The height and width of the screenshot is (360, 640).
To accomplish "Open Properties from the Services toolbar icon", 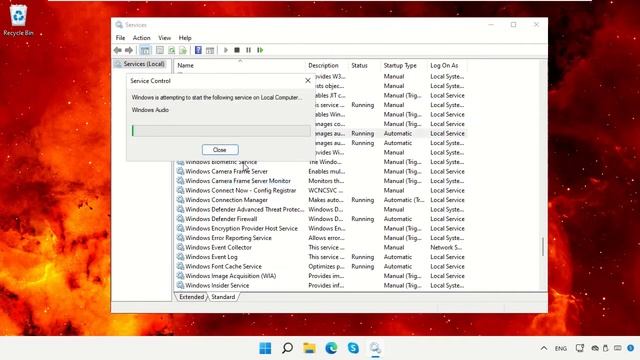I will tap(160, 50).
